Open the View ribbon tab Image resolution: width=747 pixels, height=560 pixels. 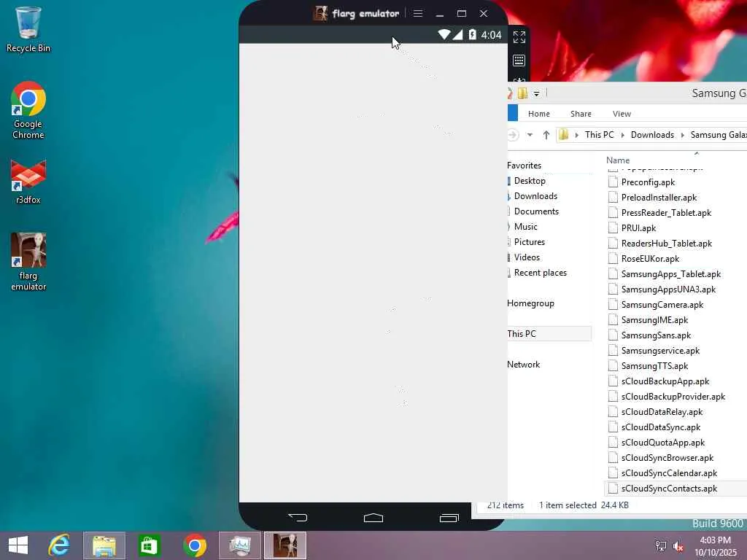tap(622, 114)
